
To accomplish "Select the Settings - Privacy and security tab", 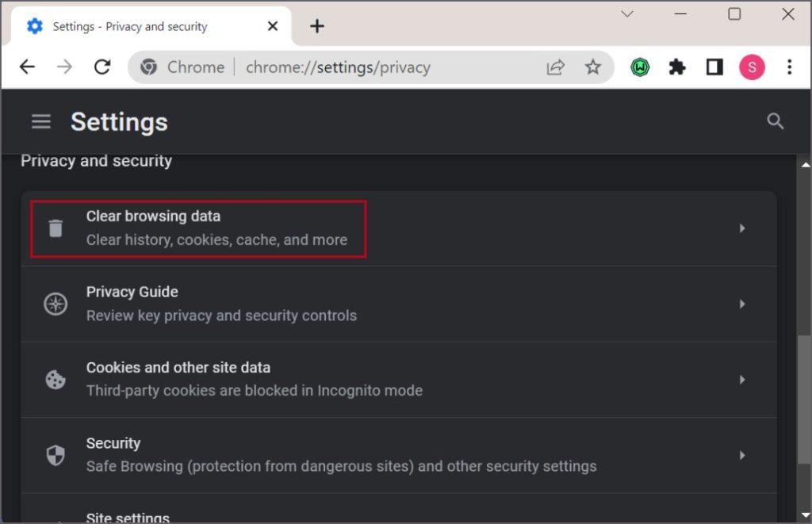I will (150, 26).
